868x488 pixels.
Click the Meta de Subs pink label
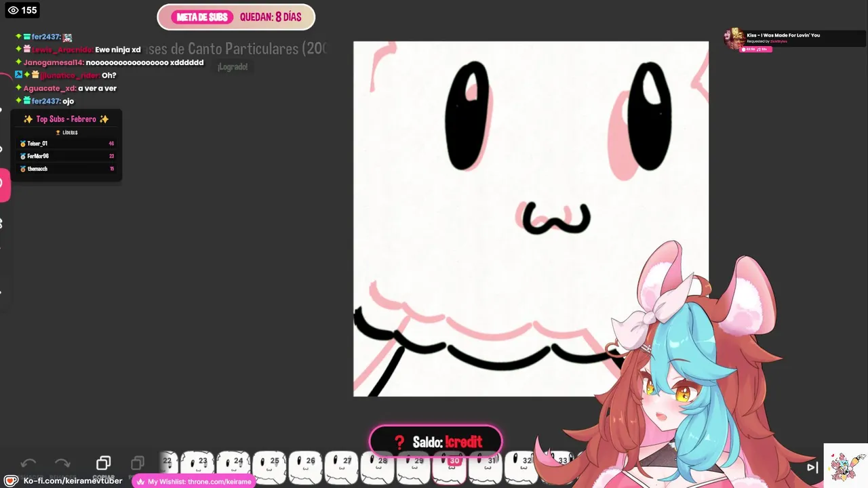click(202, 17)
